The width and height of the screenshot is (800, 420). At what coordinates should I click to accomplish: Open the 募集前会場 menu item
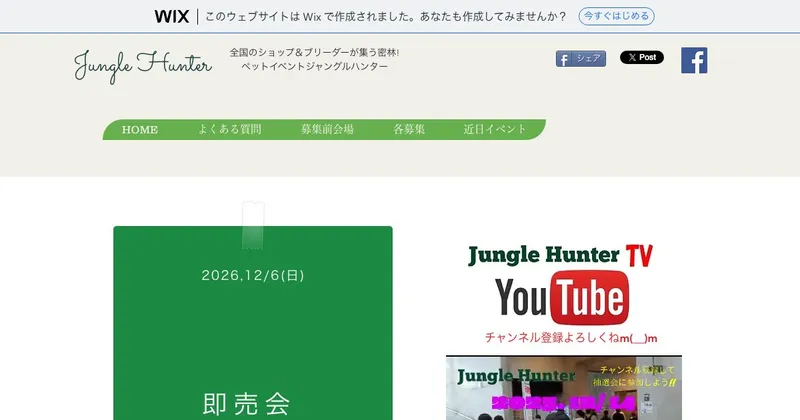tap(327, 129)
